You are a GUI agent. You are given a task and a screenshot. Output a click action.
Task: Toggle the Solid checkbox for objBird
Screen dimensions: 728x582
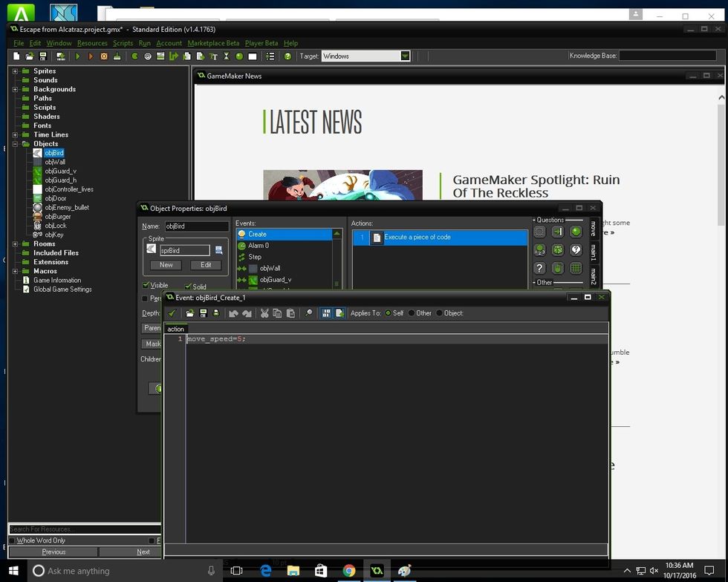tap(188, 287)
